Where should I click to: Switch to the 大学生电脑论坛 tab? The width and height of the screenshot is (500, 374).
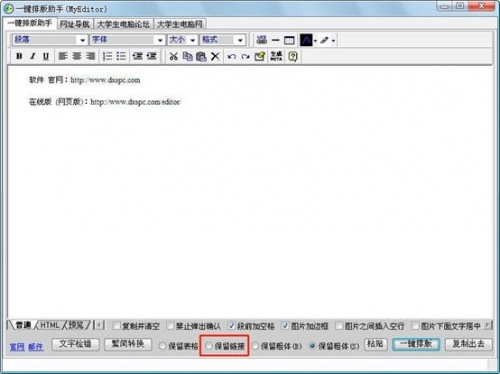(123, 24)
